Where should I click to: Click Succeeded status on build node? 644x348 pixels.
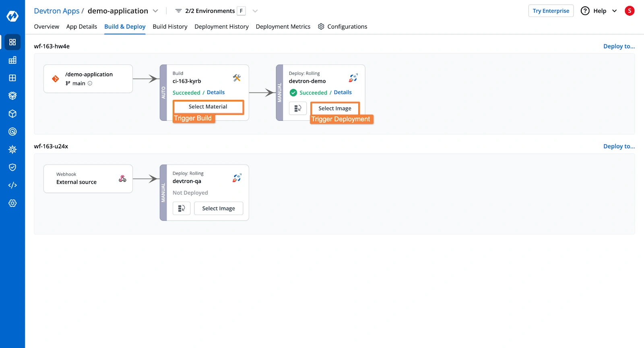point(186,93)
